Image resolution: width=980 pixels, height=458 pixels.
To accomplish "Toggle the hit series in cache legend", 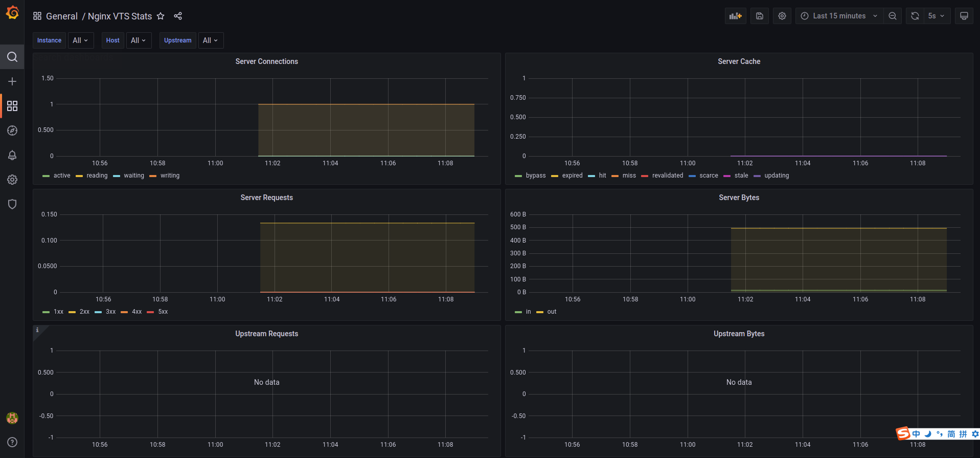I will point(603,176).
